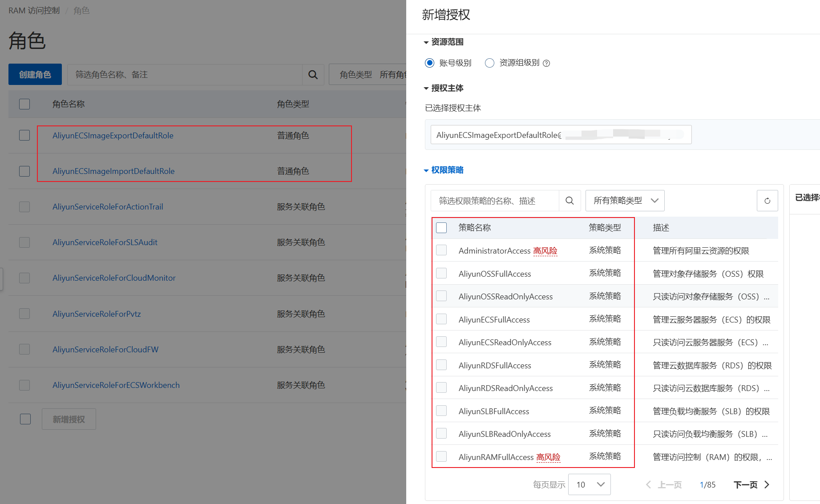This screenshot has height=504, width=820.
Task: Go to next page arrow icon
Action: click(x=767, y=484)
